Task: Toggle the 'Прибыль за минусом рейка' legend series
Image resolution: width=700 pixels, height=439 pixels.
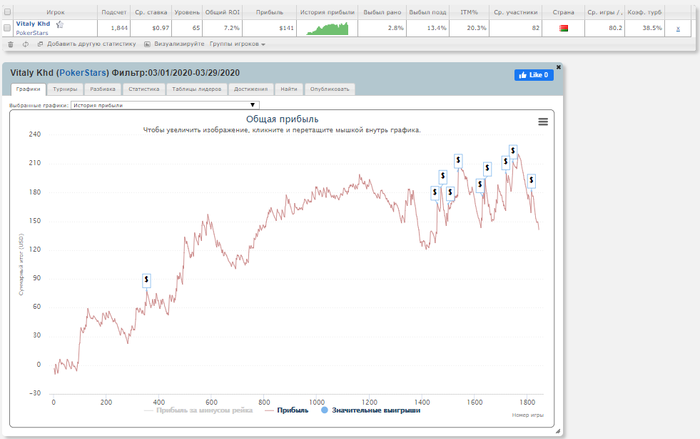Action: [199, 410]
